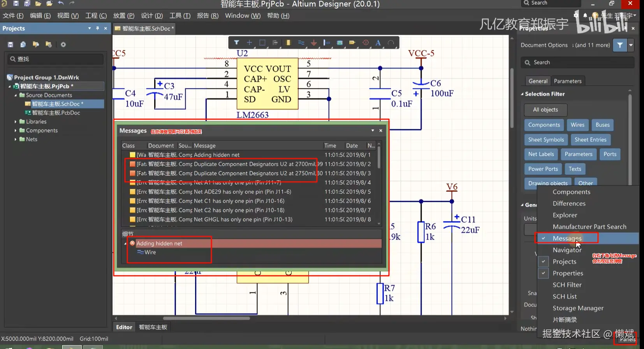The width and height of the screenshot is (644, 349).
Task: Open the 文件 (F) menu
Action: (13, 16)
